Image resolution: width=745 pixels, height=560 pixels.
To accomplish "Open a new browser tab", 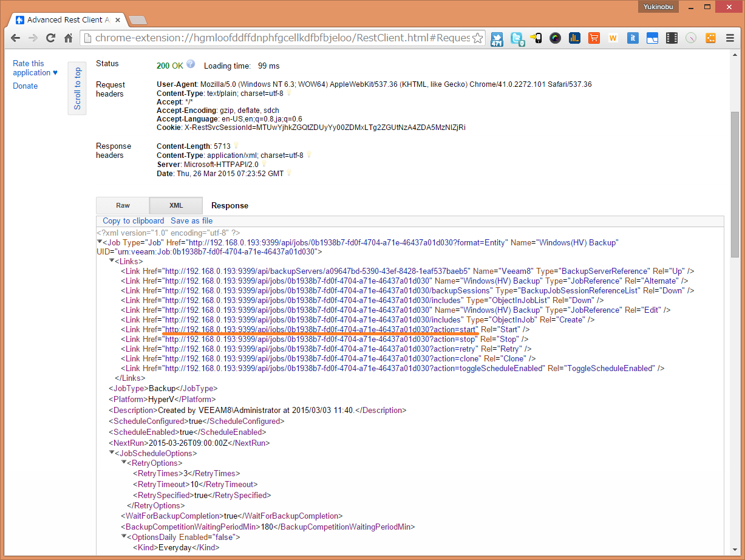I will tap(138, 20).
